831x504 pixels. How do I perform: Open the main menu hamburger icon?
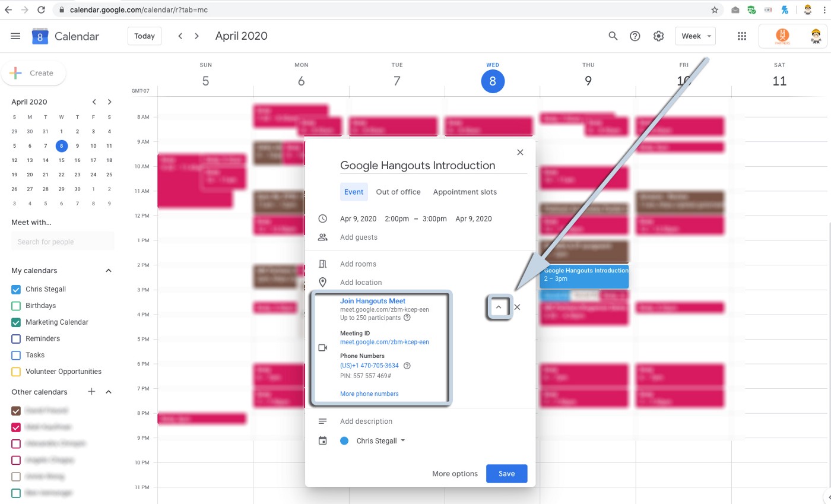coord(15,36)
